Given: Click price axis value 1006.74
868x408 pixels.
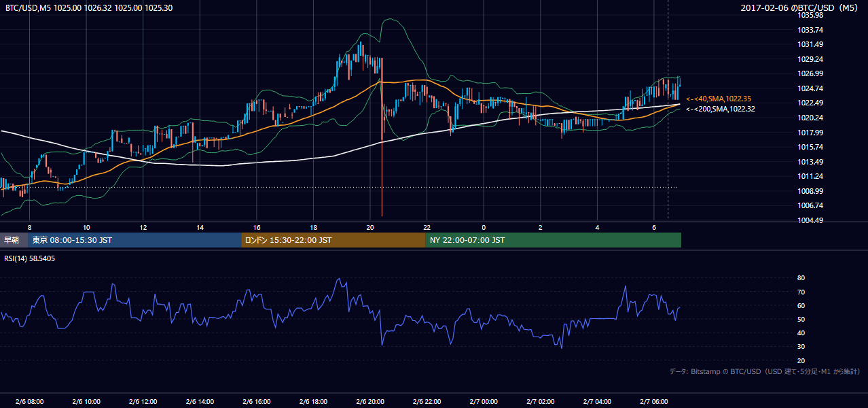Looking at the screenshot, I should click(x=810, y=205).
